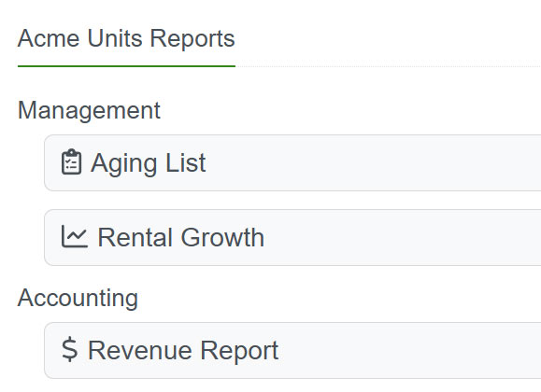Viewport: 541px width, 392px height.
Task: Click the Accounting section heading
Action: coord(78,298)
